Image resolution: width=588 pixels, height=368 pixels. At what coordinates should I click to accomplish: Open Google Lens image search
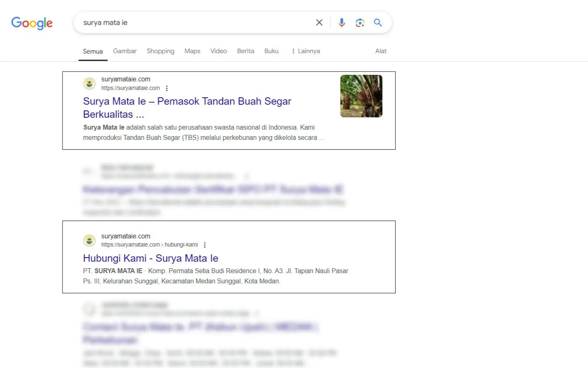coord(360,22)
